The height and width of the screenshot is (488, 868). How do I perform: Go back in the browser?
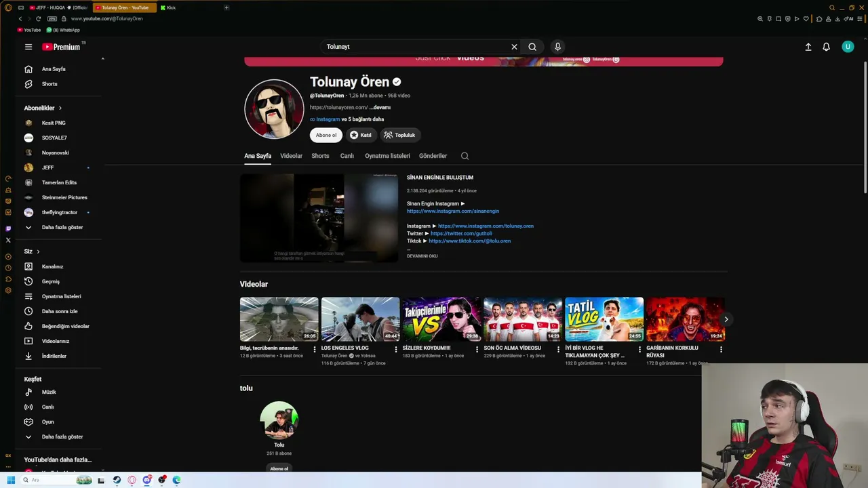(20, 19)
